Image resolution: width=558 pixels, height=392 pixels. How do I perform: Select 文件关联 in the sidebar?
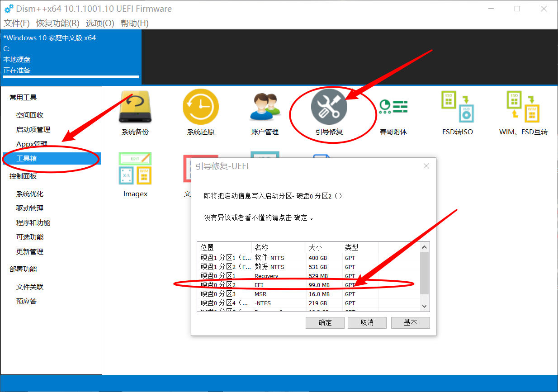pos(30,287)
